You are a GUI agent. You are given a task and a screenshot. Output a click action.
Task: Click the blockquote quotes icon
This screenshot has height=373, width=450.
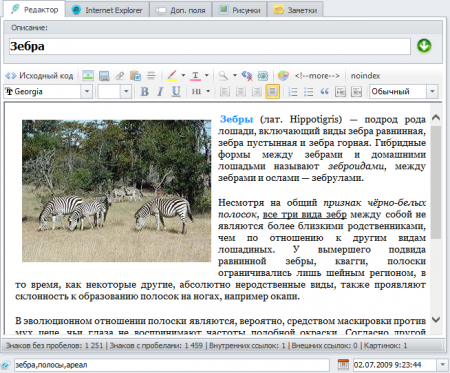pos(325,91)
